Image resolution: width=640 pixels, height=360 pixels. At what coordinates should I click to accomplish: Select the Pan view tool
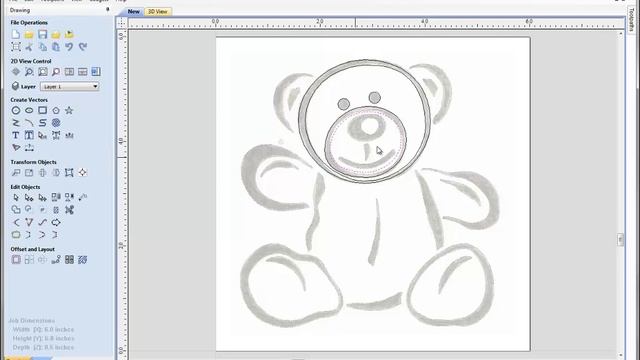pos(16,72)
